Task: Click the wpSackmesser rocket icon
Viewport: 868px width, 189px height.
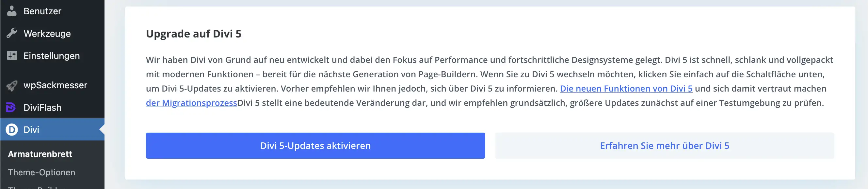Action: click(12, 85)
